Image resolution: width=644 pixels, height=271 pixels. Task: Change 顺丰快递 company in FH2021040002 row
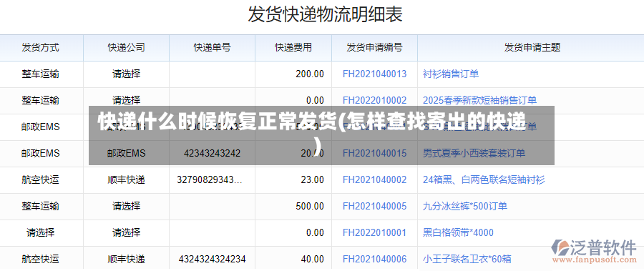(127, 179)
